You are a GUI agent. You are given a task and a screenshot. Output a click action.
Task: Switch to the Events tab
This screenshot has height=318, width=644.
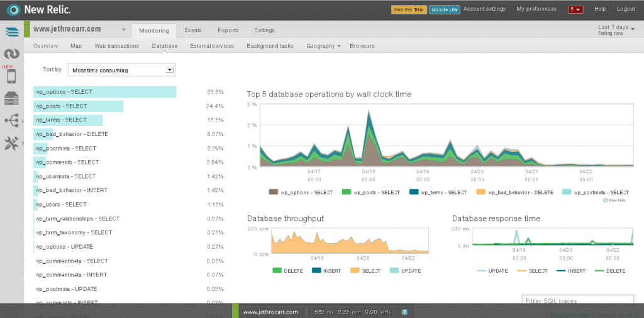click(x=193, y=30)
